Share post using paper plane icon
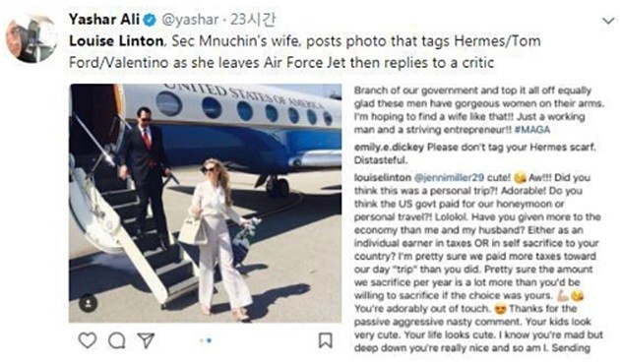This screenshot has height=364, width=620. [146, 340]
